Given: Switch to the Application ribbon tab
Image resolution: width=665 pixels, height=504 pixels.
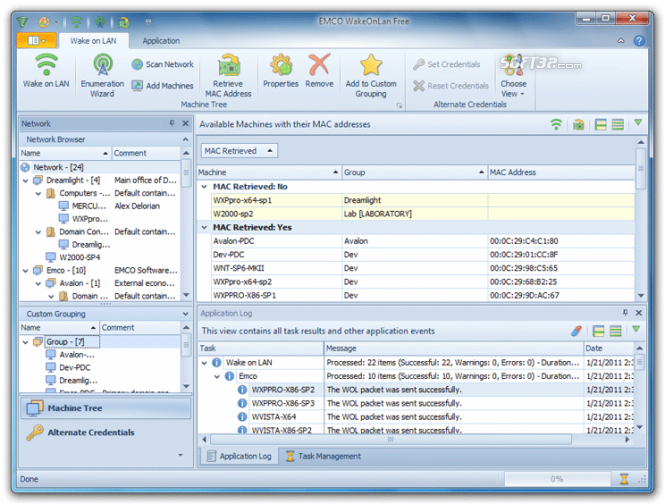Looking at the screenshot, I should 161,41.
